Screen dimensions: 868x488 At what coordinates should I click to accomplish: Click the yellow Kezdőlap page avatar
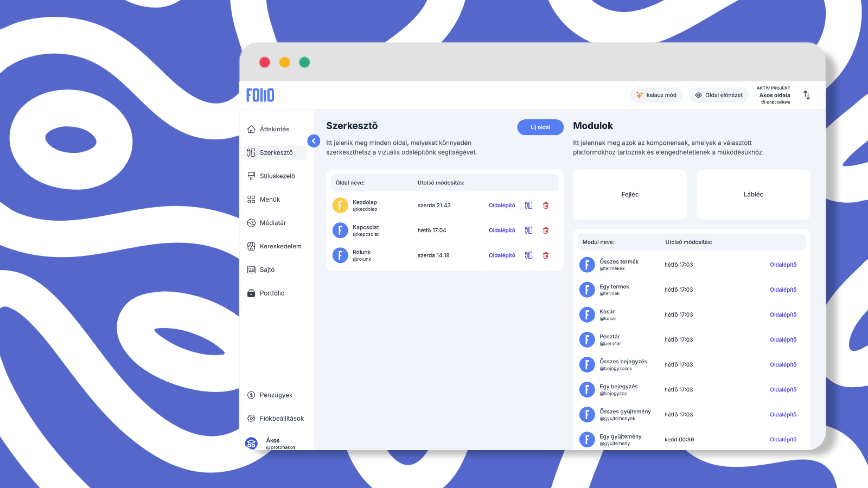tap(340, 205)
